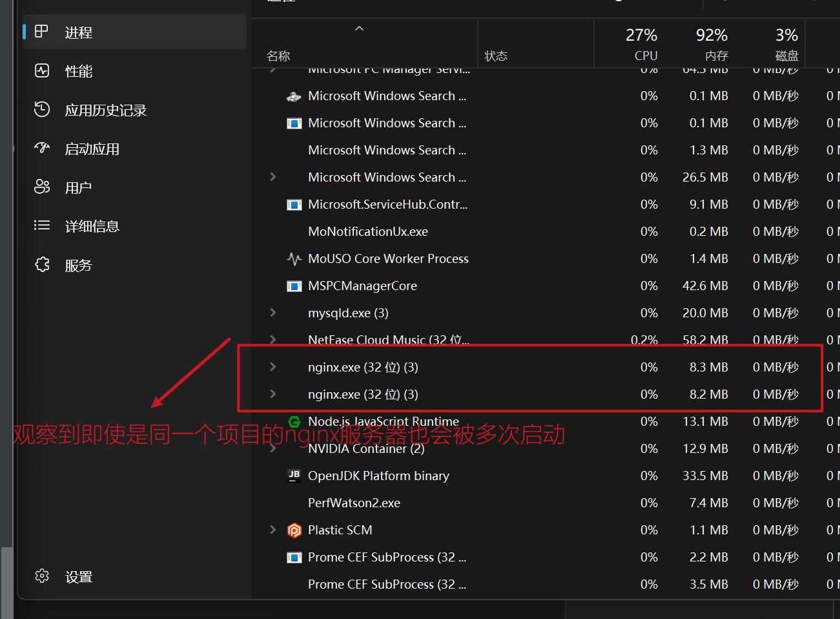The width and height of the screenshot is (840, 619).
Task: Click the 33.5 MB memory value
Action: tap(705, 476)
